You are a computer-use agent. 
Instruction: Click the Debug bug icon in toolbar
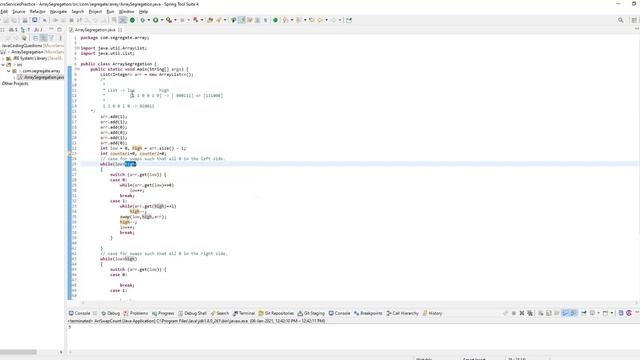tap(142, 20)
